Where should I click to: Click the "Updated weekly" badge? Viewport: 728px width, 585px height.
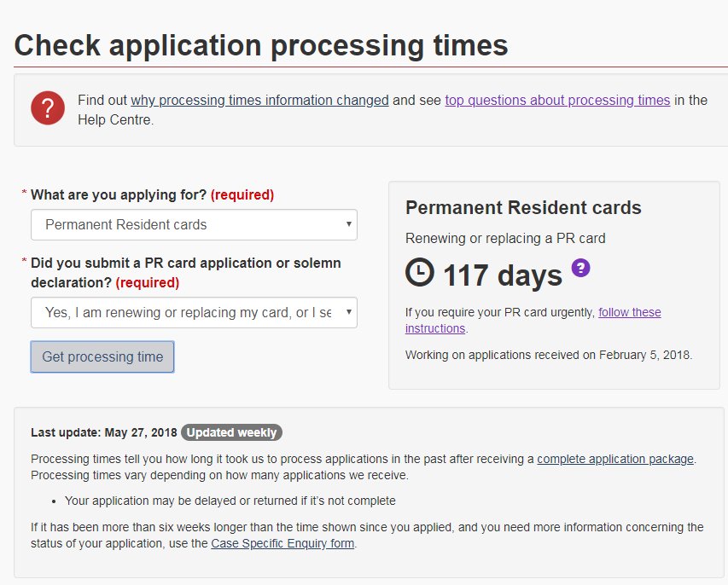231,432
